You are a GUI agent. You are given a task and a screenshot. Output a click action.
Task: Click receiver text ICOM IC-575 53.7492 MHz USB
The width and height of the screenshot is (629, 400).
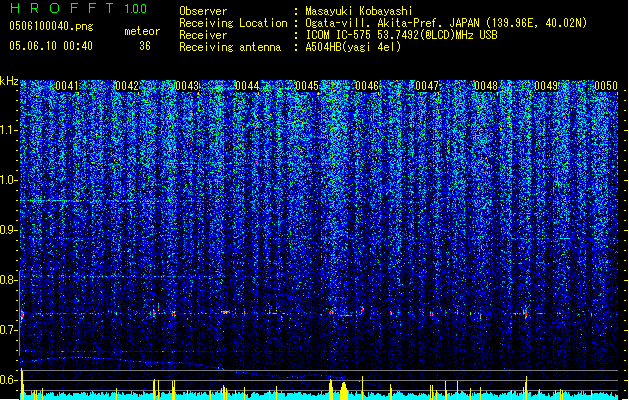[401, 35]
